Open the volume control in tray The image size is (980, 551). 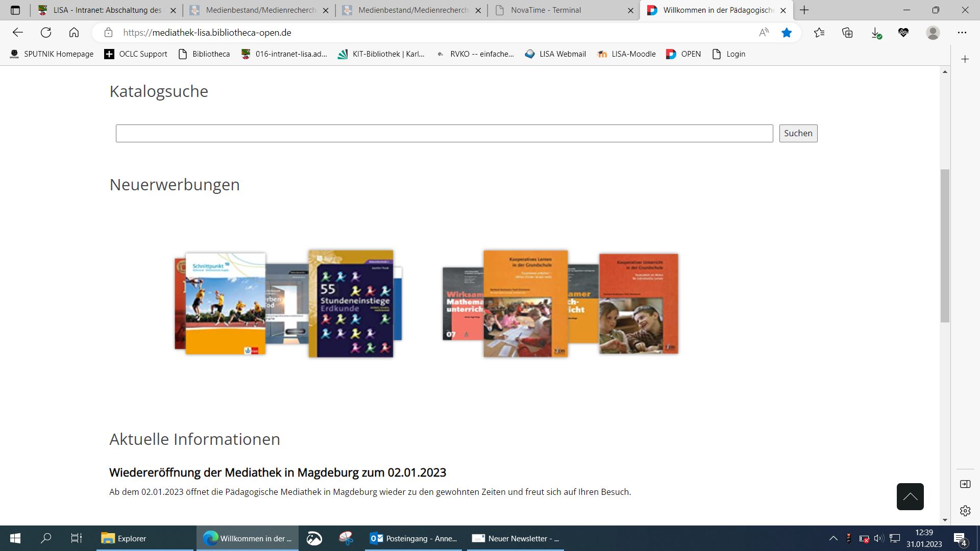(x=878, y=538)
